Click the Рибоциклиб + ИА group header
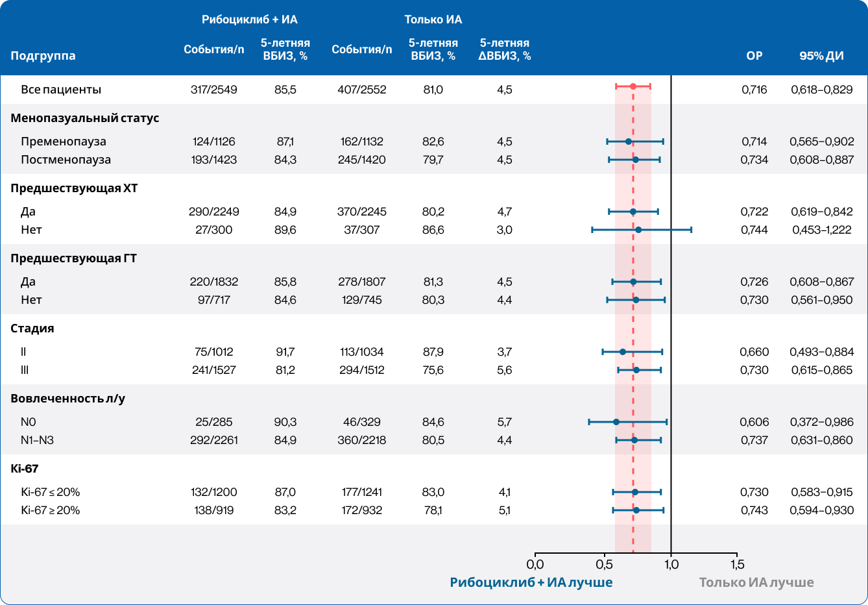 point(250,19)
